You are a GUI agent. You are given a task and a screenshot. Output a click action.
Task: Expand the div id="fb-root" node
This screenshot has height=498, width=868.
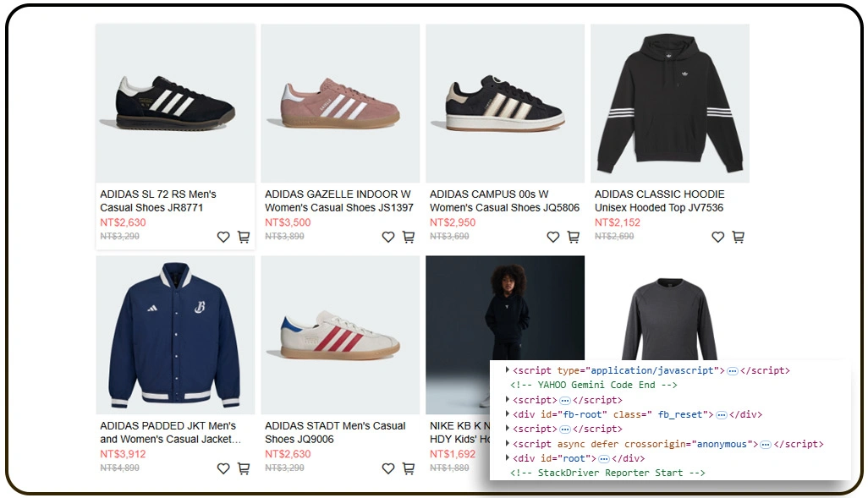pos(508,414)
